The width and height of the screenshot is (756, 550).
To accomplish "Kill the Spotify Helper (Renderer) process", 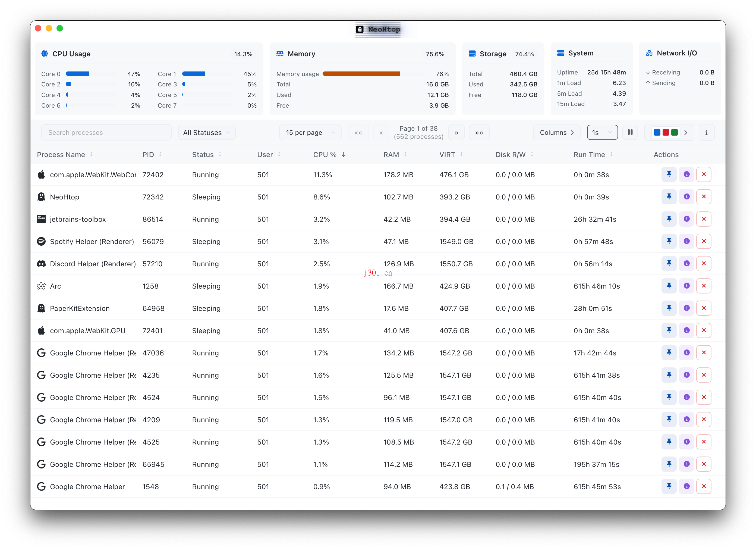I will (704, 241).
